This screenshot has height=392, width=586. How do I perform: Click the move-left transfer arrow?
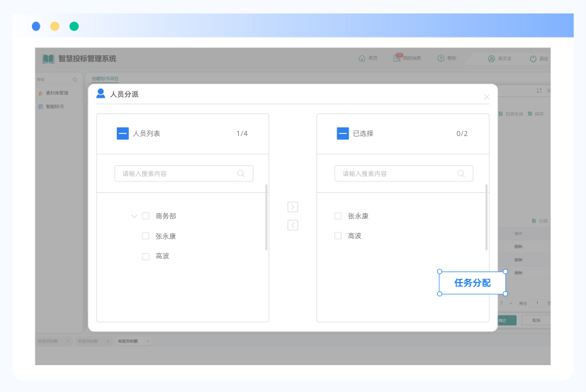tap(293, 225)
